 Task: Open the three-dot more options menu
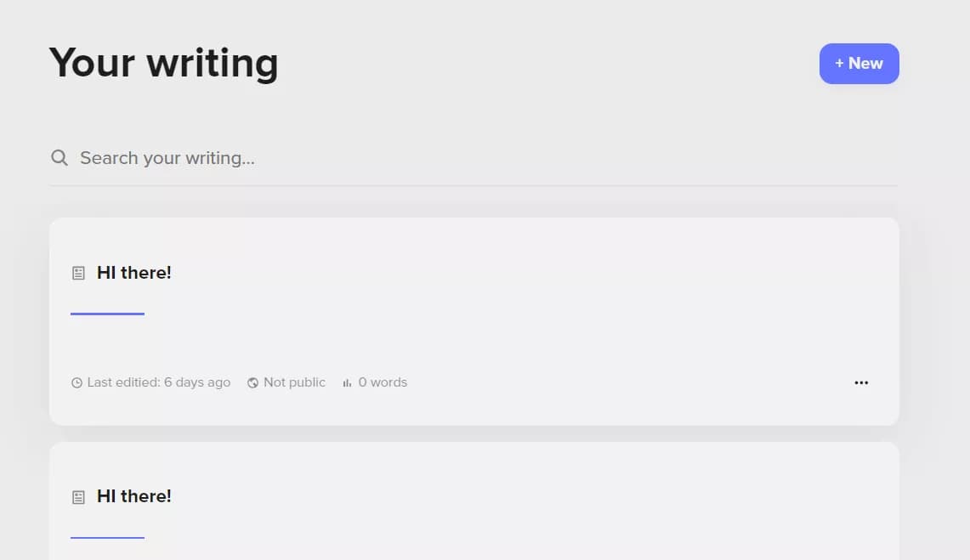tap(861, 382)
